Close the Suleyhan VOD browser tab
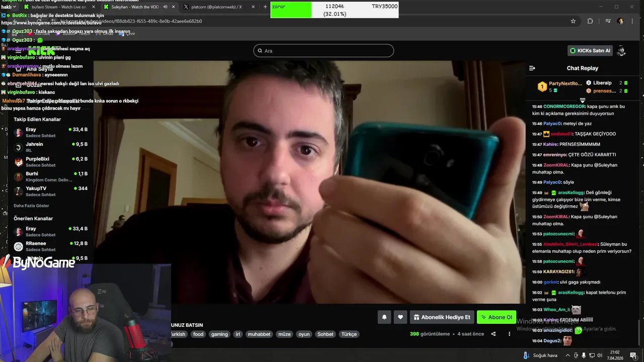The width and height of the screenshot is (644, 362). (x=174, y=7)
